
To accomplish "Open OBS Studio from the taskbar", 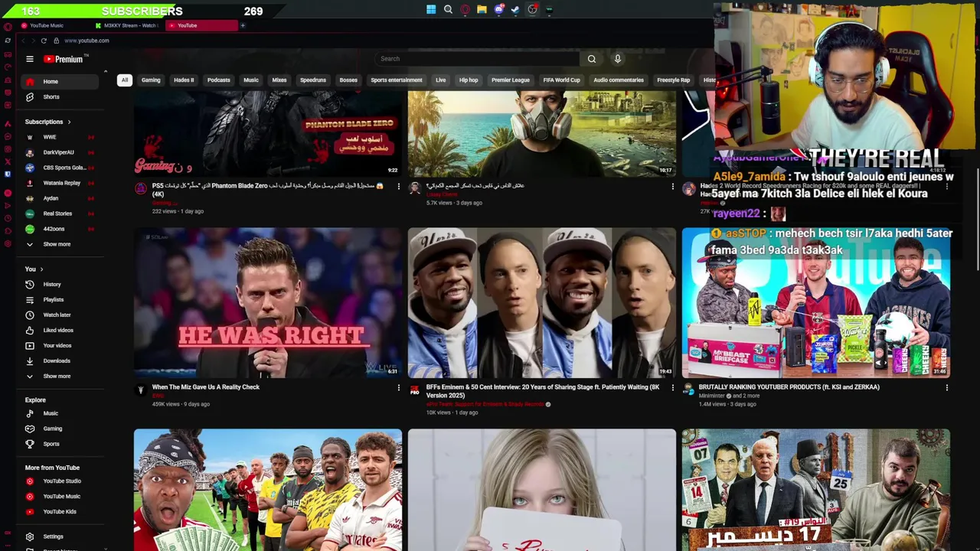I will click(x=532, y=10).
